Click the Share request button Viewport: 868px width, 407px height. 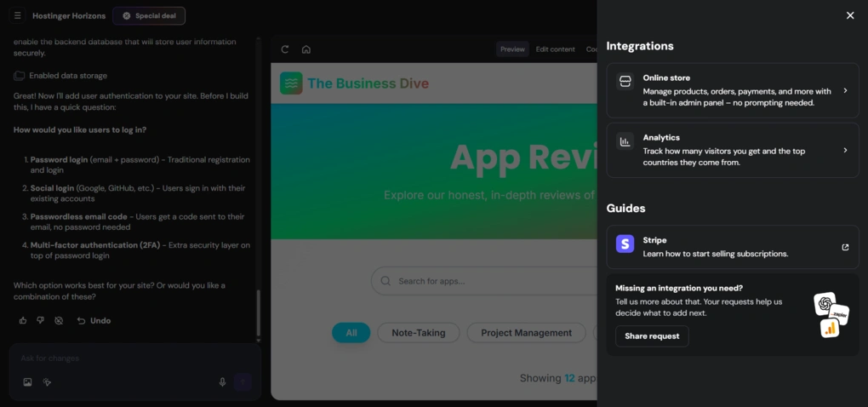652,336
